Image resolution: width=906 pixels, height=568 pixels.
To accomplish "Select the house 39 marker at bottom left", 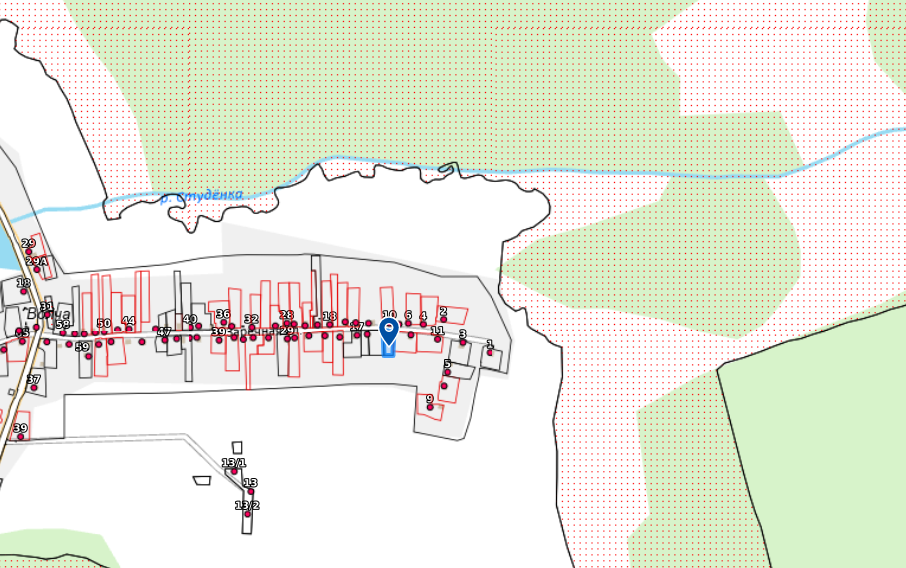I will point(20,436).
